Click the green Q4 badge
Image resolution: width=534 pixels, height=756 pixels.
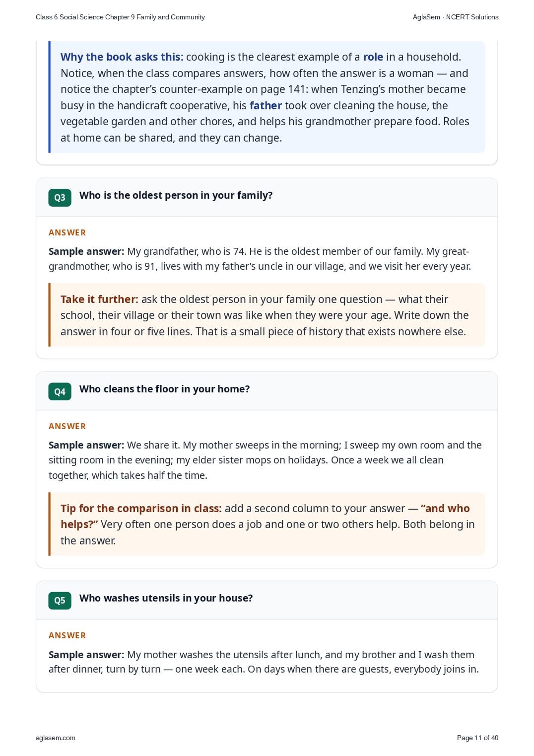[60, 391]
